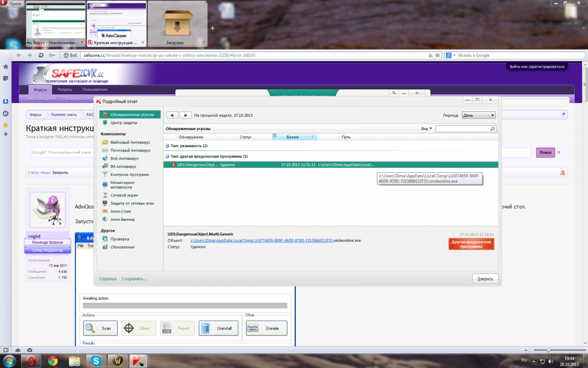Open the Opera menu button

click(13, 3)
